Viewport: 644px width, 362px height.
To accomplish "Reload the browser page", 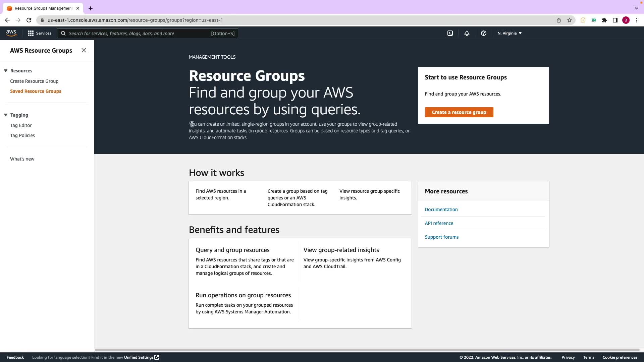I will [29, 20].
